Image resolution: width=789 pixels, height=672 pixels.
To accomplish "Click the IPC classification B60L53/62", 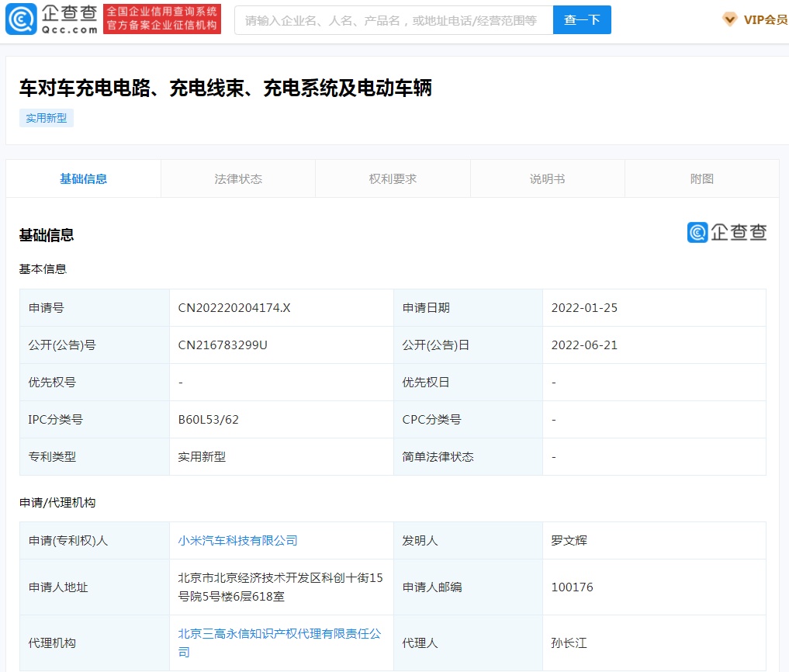I will pyautogui.click(x=209, y=420).
